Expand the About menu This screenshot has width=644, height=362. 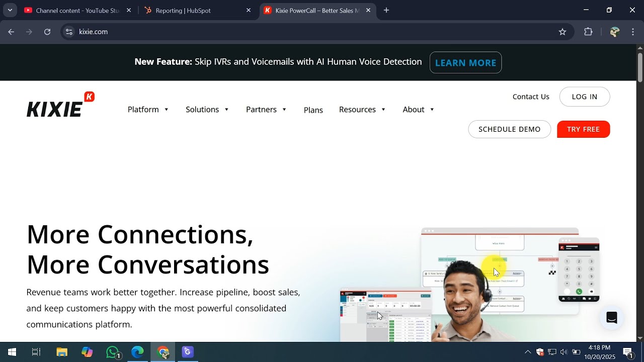(419, 110)
